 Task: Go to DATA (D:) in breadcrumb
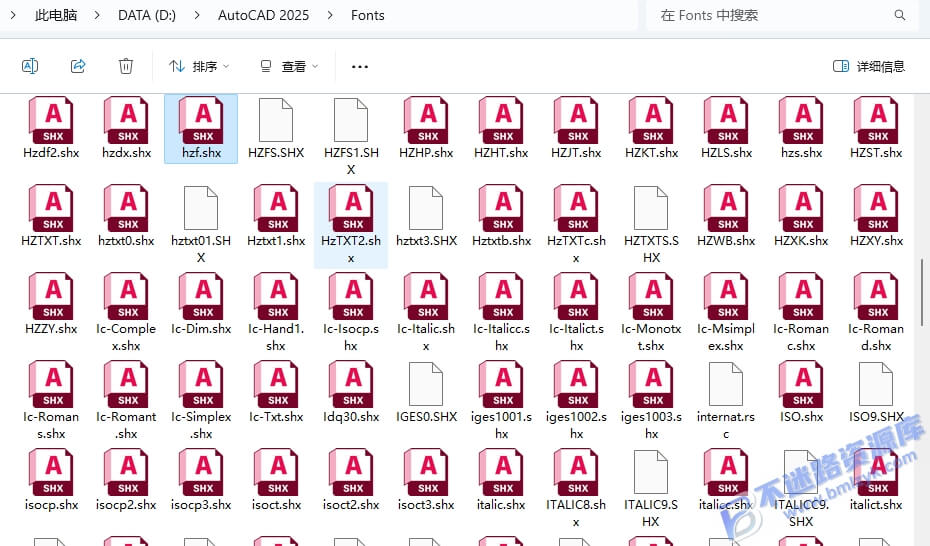tap(146, 15)
